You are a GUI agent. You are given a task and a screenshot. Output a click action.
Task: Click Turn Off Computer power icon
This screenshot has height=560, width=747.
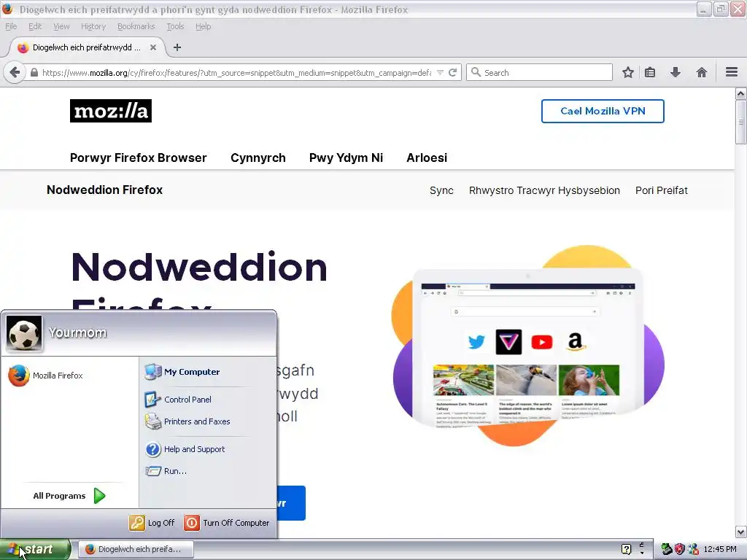pos(192,523)
